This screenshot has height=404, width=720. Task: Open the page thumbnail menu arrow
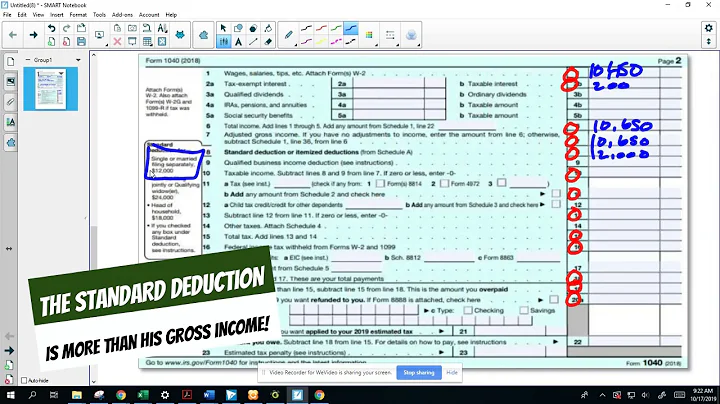(61, 73)
